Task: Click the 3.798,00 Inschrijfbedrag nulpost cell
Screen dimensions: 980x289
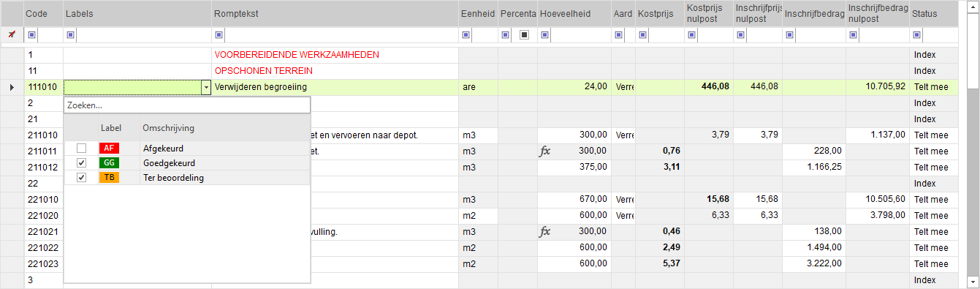Action: click(x=878, y=216)
